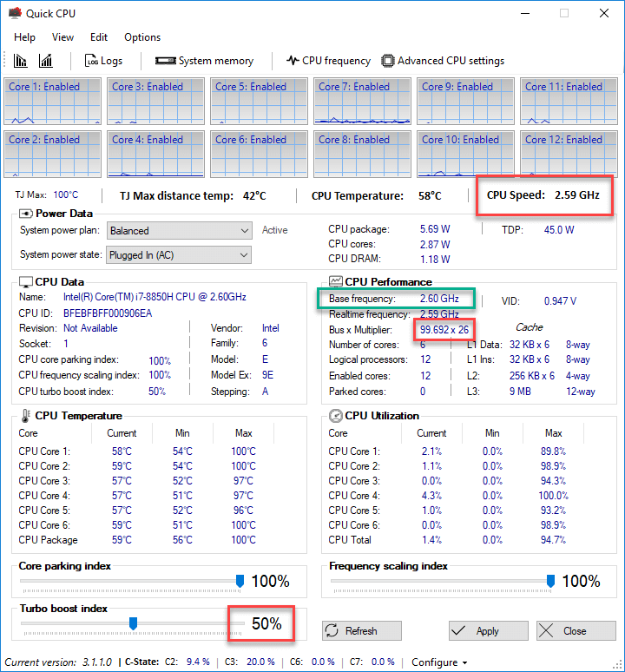Toggle the Core 3 graph tile

(156, 101)
